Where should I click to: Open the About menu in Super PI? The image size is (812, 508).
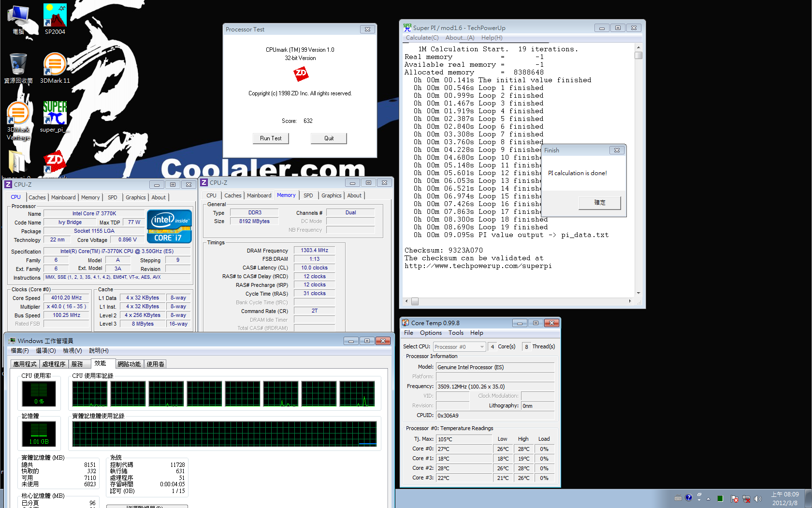[460, 38]
